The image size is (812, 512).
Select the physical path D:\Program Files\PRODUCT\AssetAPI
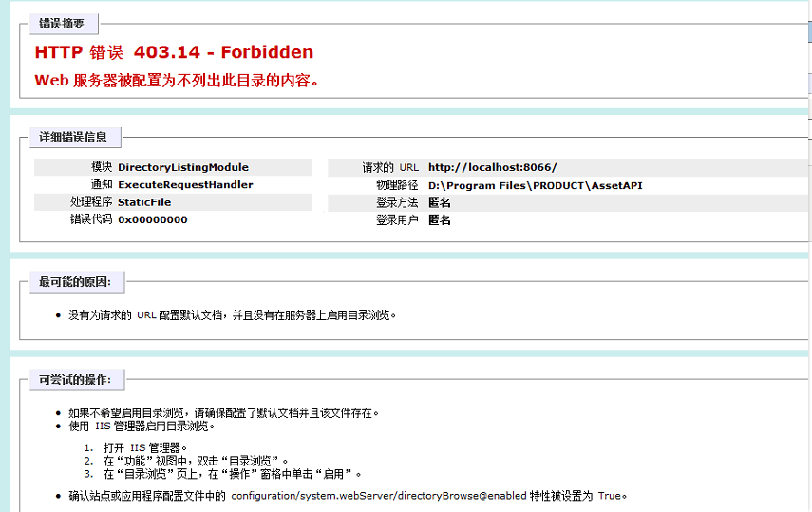[535, 185]
